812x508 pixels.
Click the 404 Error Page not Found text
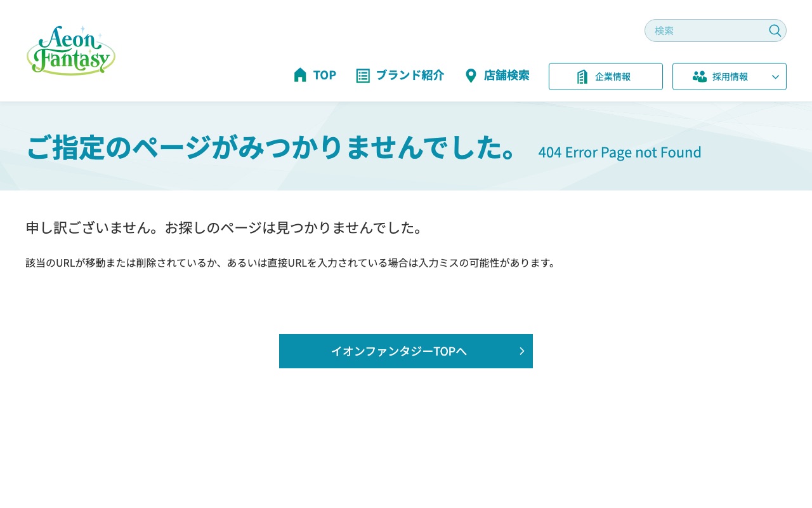coord(619,152)
